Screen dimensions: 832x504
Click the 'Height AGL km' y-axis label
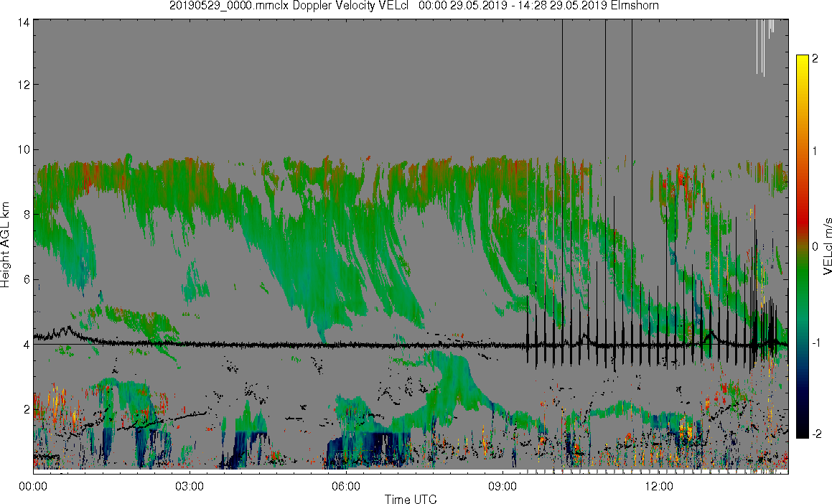pos(5,245)
